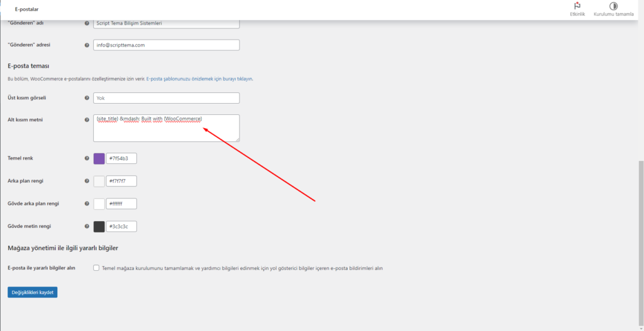The image size is (644, 331).
Task: Focus the info@scripttema.com address field
Action: coord(166,45)
